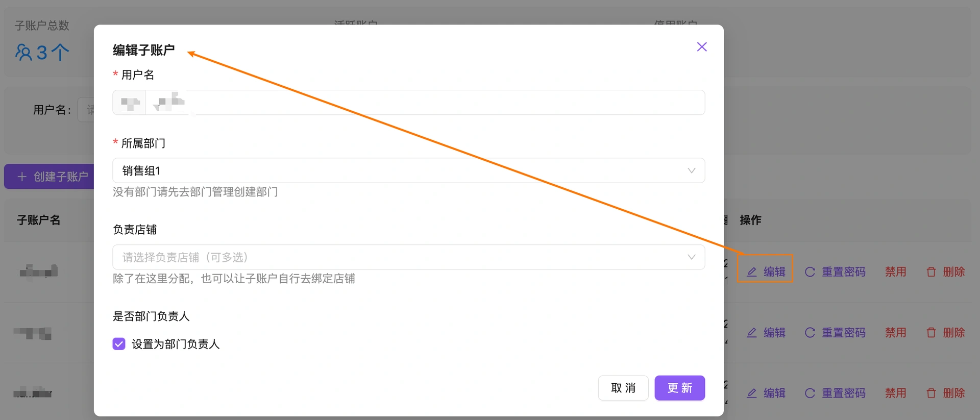
Task: Expand the 所属部门 dropdown chevron arrow
Action: [691, 170]
